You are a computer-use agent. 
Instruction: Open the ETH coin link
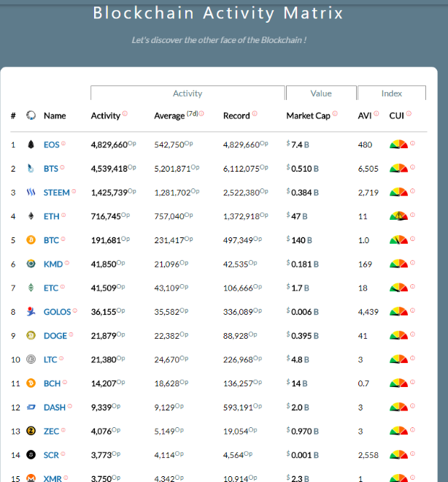point(51,216)
